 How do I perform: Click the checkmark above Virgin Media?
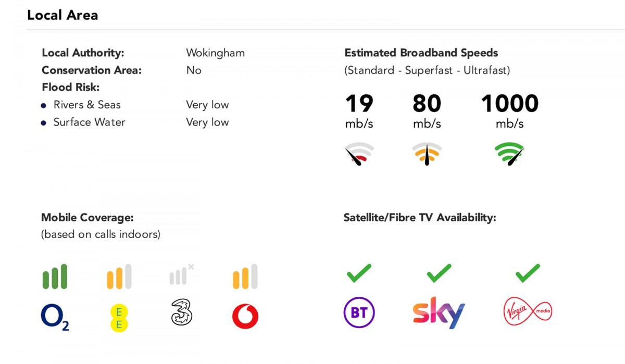point(528,273)
